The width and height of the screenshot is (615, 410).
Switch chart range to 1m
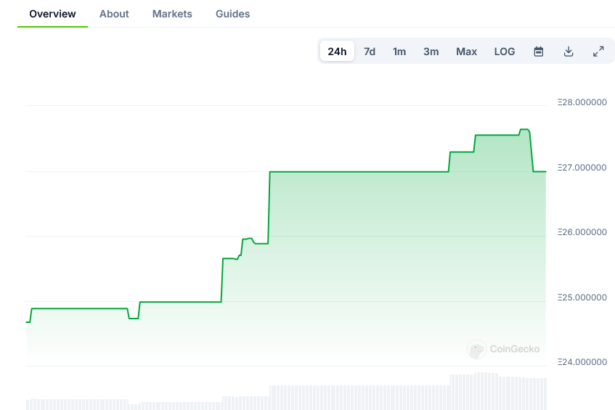[x=399, y=51]
